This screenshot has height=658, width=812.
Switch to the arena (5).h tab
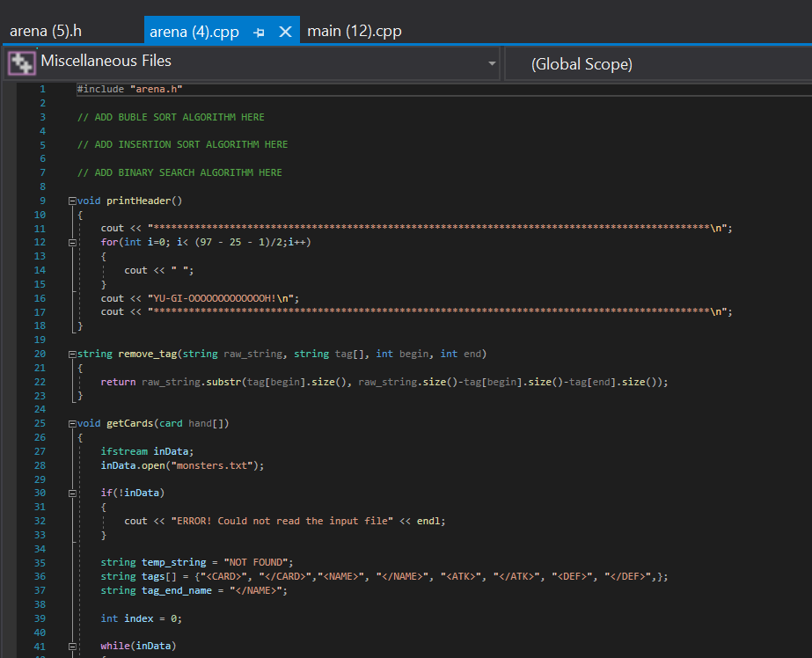point(46,30)
